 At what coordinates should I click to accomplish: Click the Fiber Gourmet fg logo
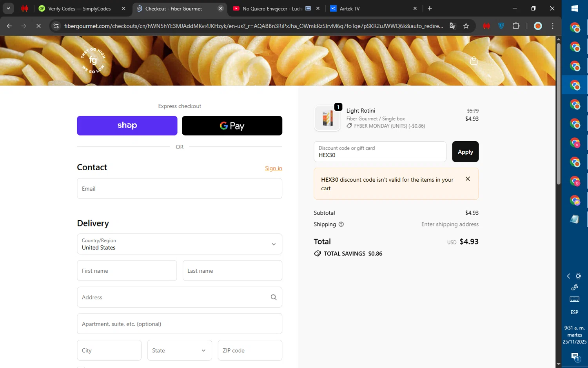tap(93, 60)
